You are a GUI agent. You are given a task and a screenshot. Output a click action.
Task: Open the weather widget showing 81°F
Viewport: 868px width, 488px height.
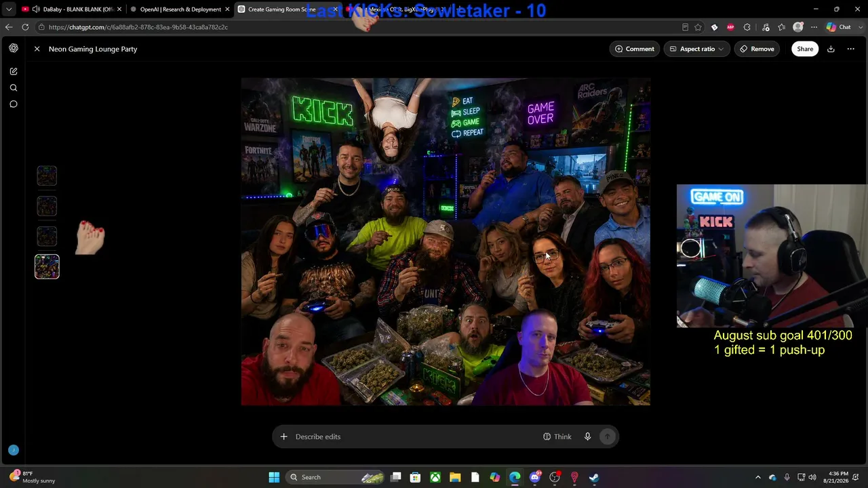point(33,477)
